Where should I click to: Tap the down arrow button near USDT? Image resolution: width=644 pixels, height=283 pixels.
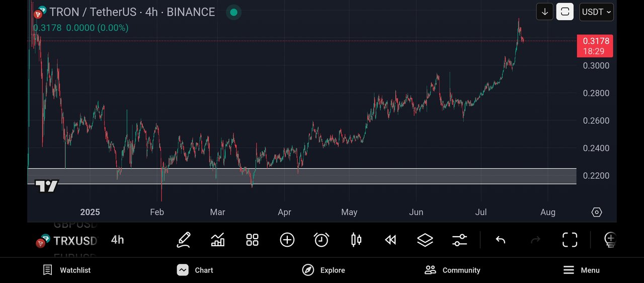pyautogui.click(x=545, y=12)
